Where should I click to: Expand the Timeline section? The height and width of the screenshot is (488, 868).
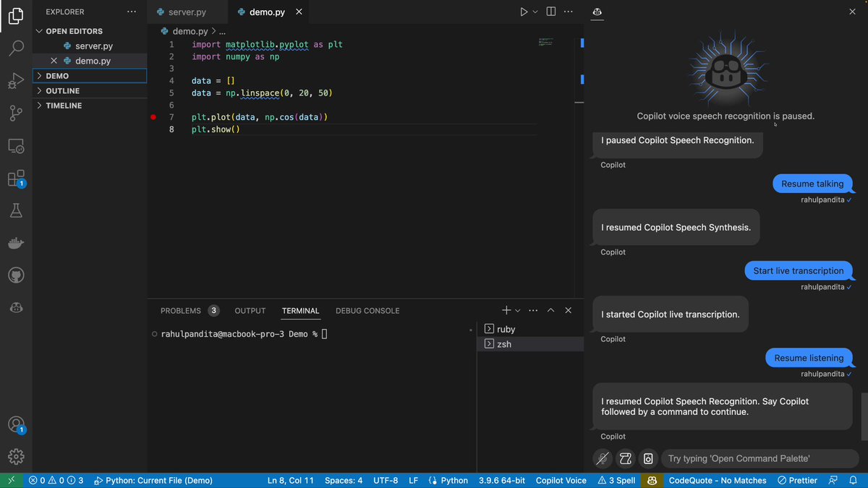(x=90, y=106)
